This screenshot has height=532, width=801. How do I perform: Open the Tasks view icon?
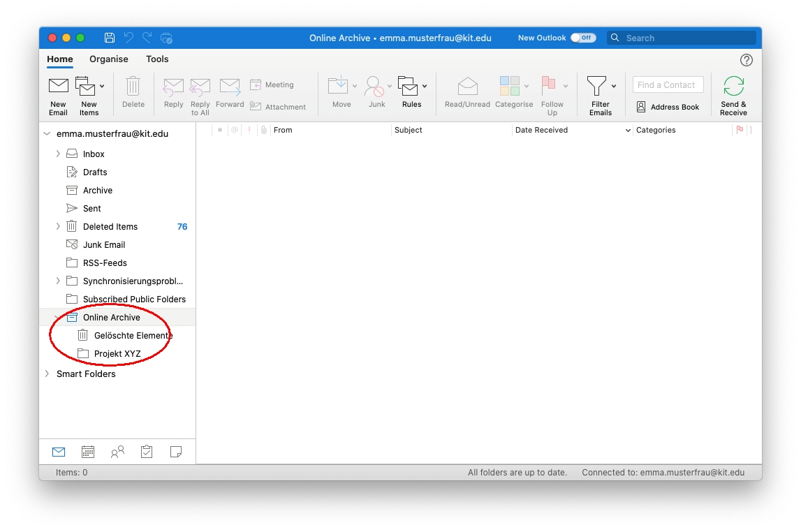click(x=147, y=452)
